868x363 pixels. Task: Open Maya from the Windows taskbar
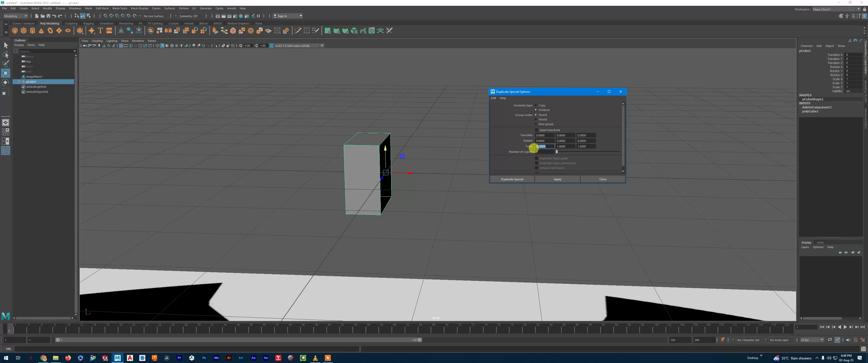pyautogui.click(x=117, y=358)
